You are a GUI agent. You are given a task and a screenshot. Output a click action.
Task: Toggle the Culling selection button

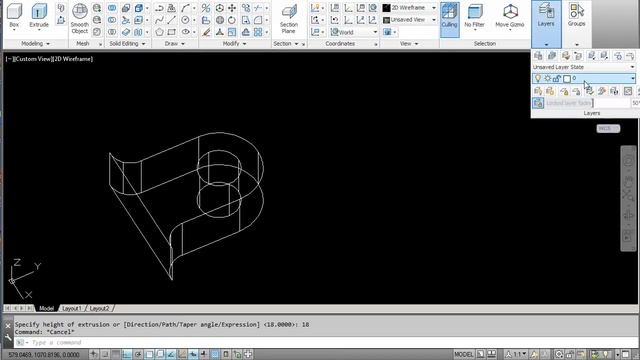click(449, 19)
